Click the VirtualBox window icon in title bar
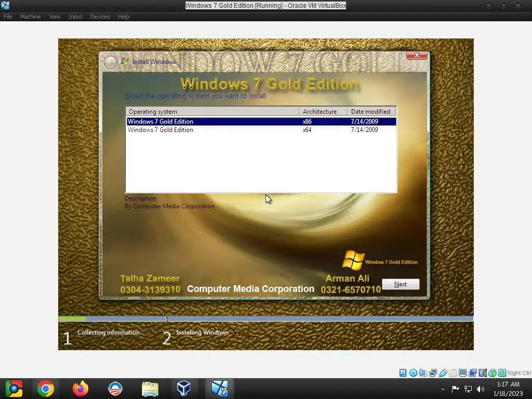The image size is (532, 399). tap(5, 5)
